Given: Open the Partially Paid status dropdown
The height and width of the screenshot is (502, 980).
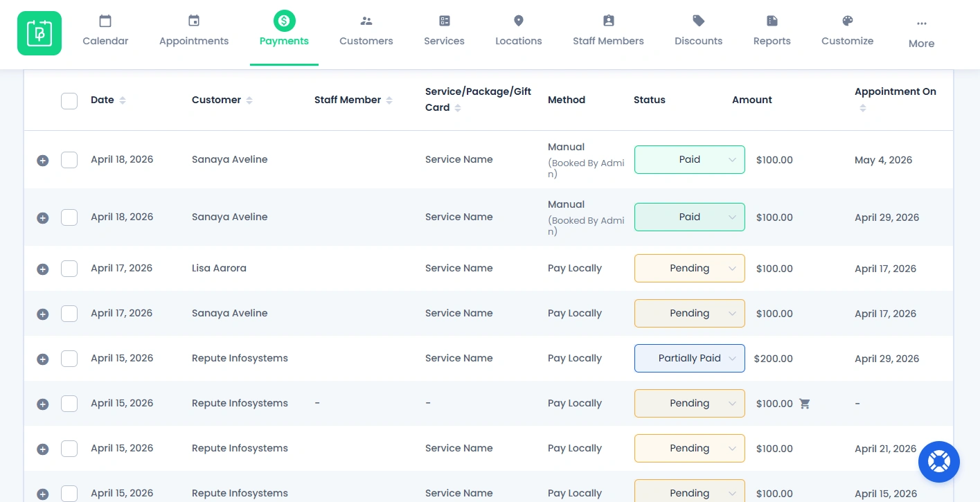Looking at the screenshot, I should pyautogui.click(x=690, y=359).
